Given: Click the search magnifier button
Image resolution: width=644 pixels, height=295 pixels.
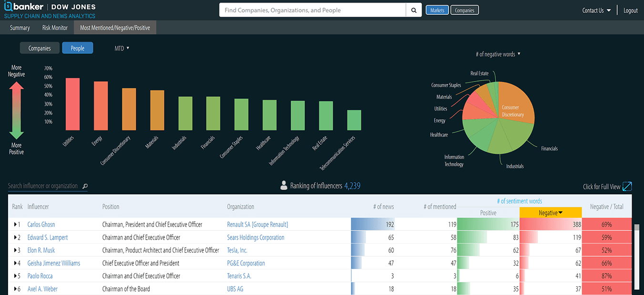Looking at the screenshot, I should tap(414, 10).
